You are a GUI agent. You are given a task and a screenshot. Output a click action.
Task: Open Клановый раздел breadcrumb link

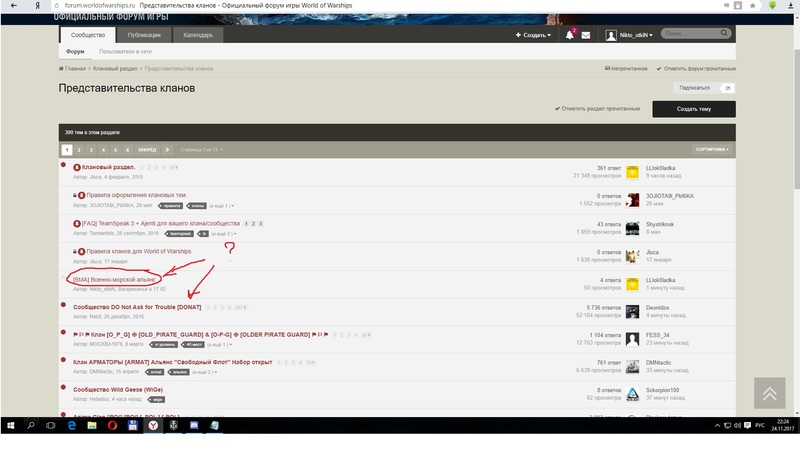tap(115, 68)
